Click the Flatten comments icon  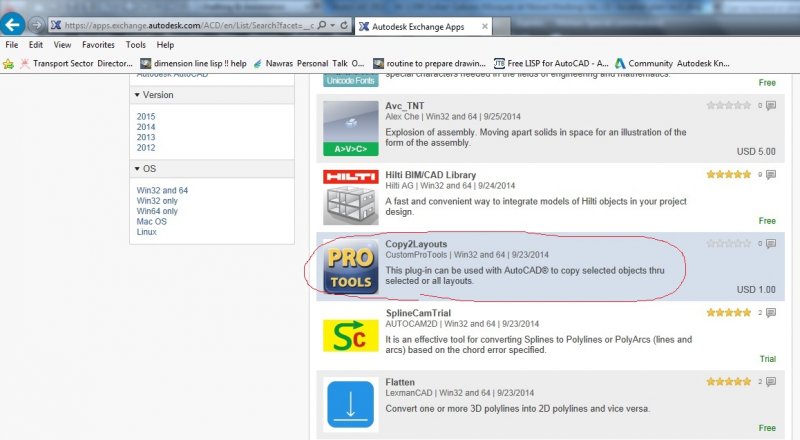(771, 381)
